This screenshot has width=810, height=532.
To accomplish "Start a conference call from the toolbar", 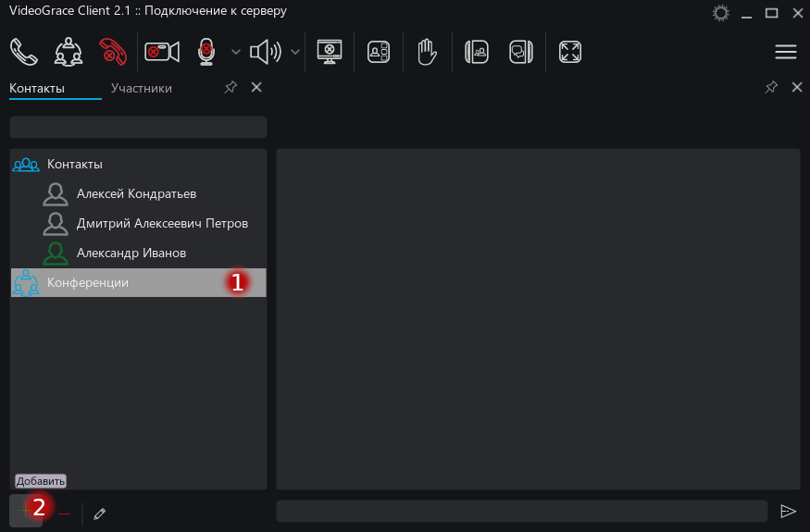I will pyautogui.click(x=68, y=52).
